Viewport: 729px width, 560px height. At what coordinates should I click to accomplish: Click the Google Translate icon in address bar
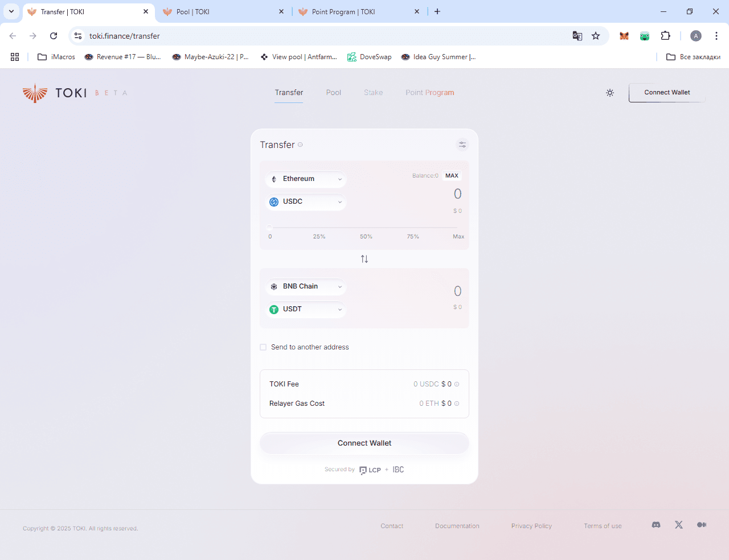578,36
